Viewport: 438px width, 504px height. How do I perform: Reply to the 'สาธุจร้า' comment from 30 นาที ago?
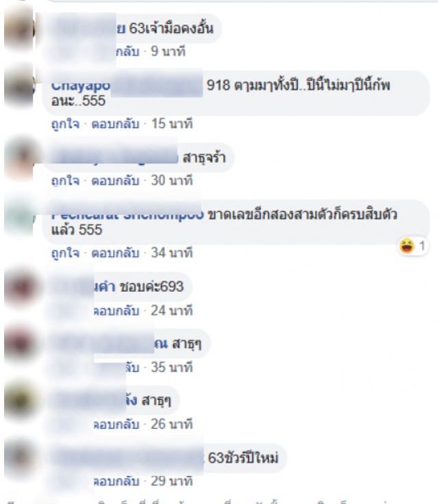coord(116,181)
